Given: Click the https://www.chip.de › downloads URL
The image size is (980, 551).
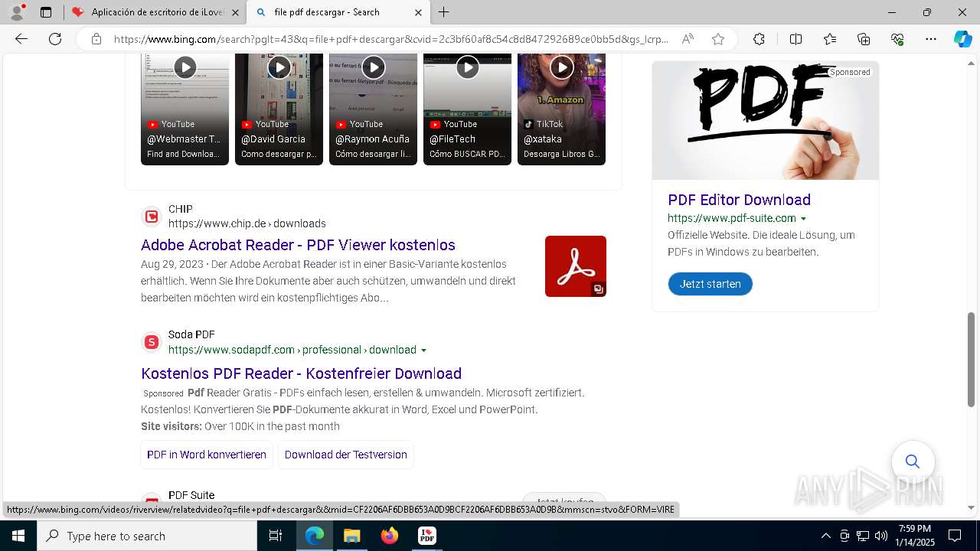Looking at the screenshot, I should [247, 223].
